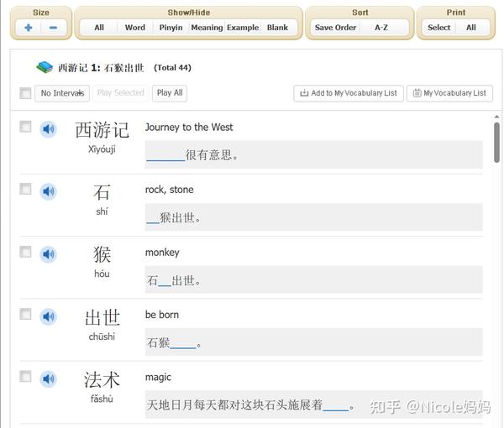Viewport: 504px width, 428px height.
Task: Increase text size with the plus button
Action: coord(29,28)
